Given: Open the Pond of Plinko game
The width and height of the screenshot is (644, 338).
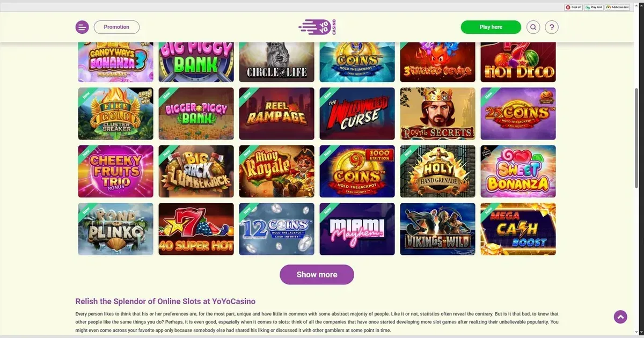Looking at the screenshot, I should pyautogui.click(x=115, y=229).
